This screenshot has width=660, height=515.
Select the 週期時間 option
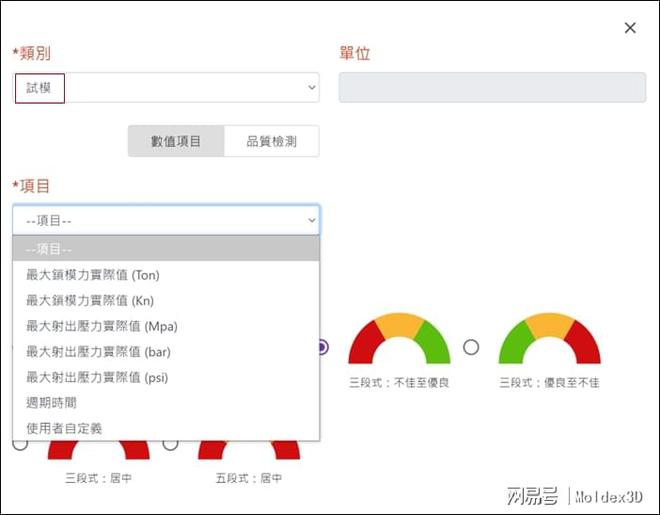coord(166,403)
